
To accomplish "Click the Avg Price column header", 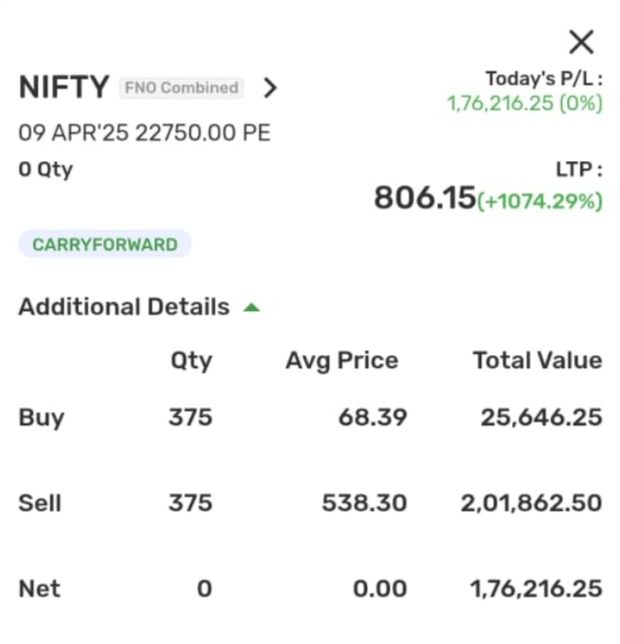I will pyautogui.click(x=341, y=361).
